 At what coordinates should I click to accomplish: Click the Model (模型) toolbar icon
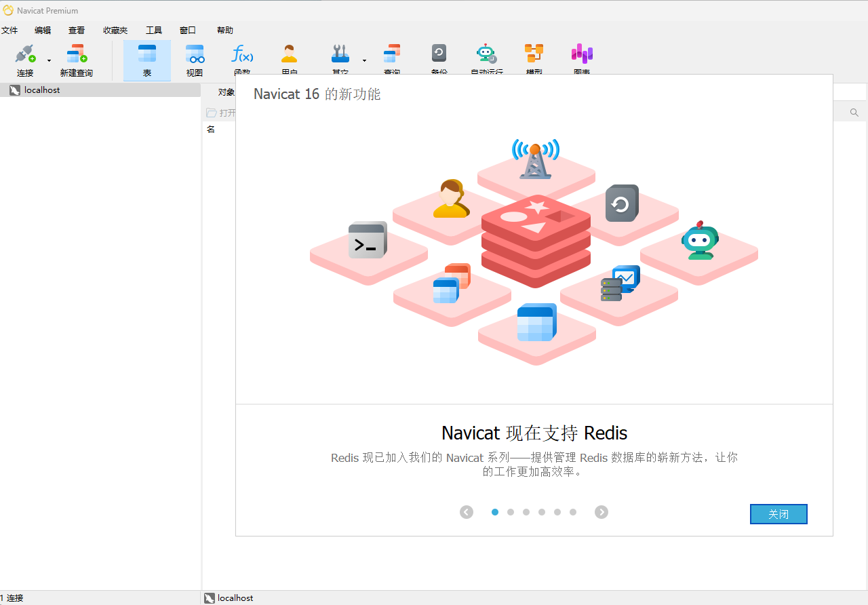(x=534, y=54)
